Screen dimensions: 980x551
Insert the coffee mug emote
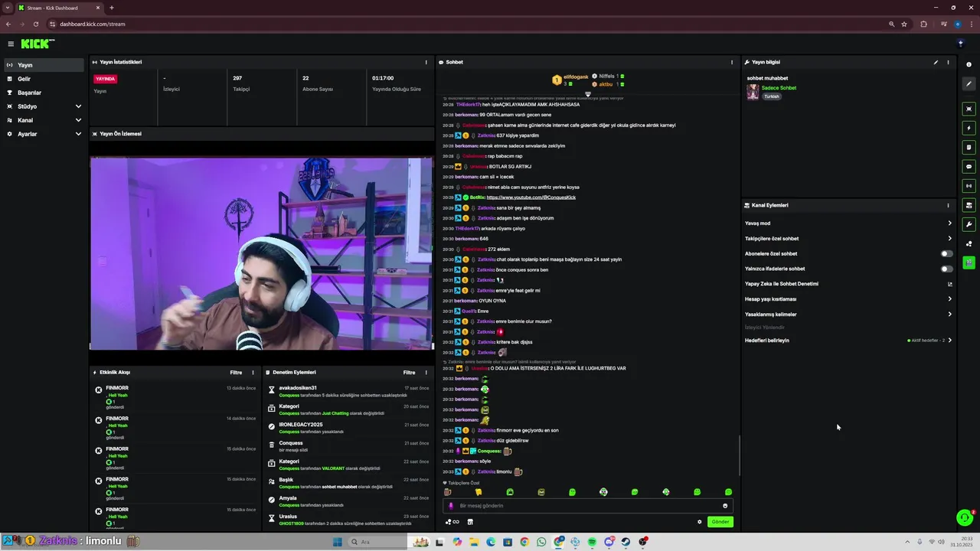coord(448,492)
